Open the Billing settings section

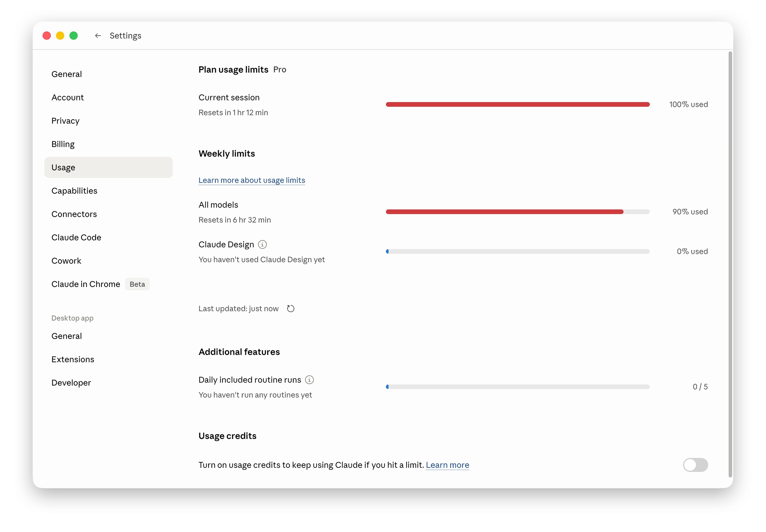coord(108,144)
